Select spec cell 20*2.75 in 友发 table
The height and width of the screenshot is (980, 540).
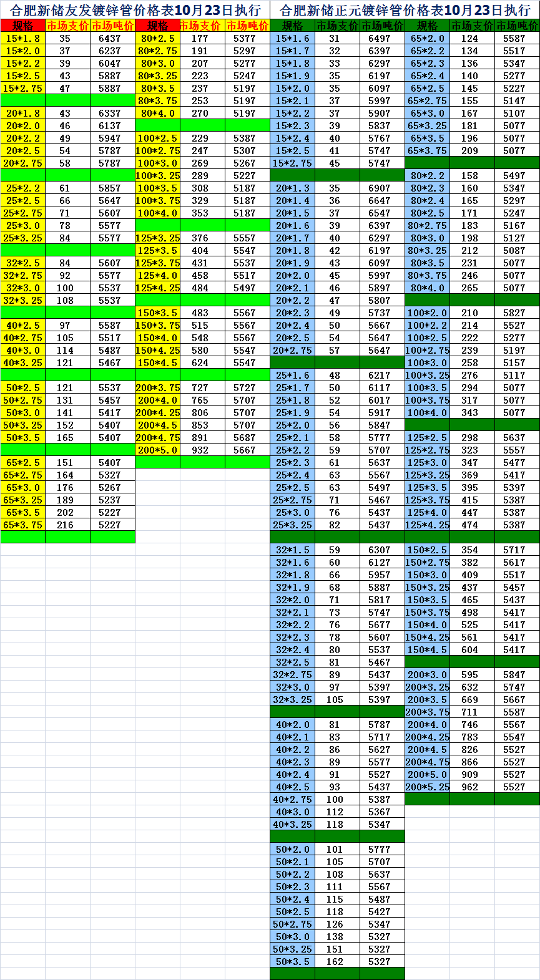(x=23, y=163)
